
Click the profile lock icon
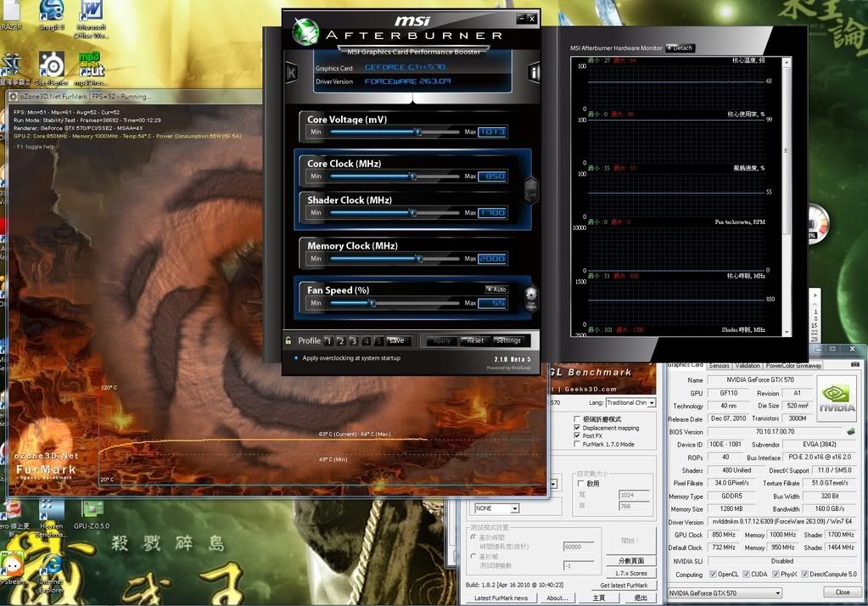(x=288, y=340)
